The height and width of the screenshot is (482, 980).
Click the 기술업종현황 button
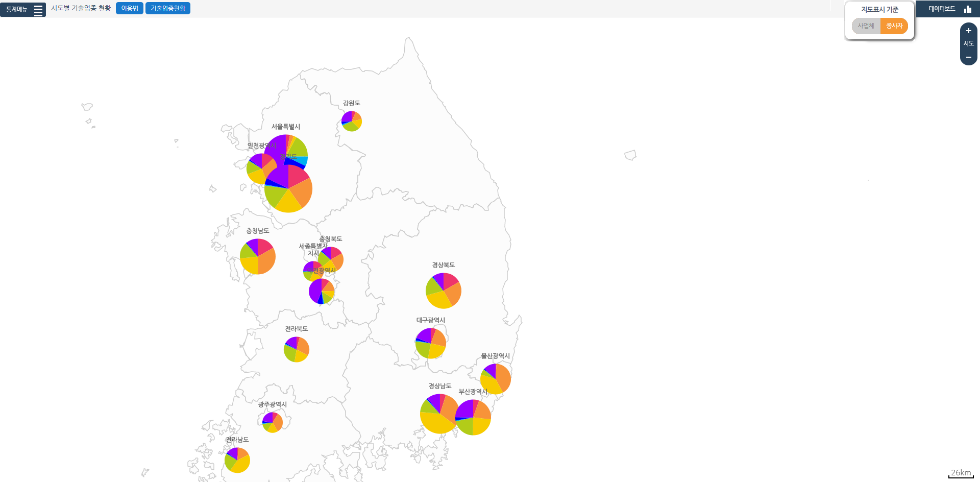point(167,8)
